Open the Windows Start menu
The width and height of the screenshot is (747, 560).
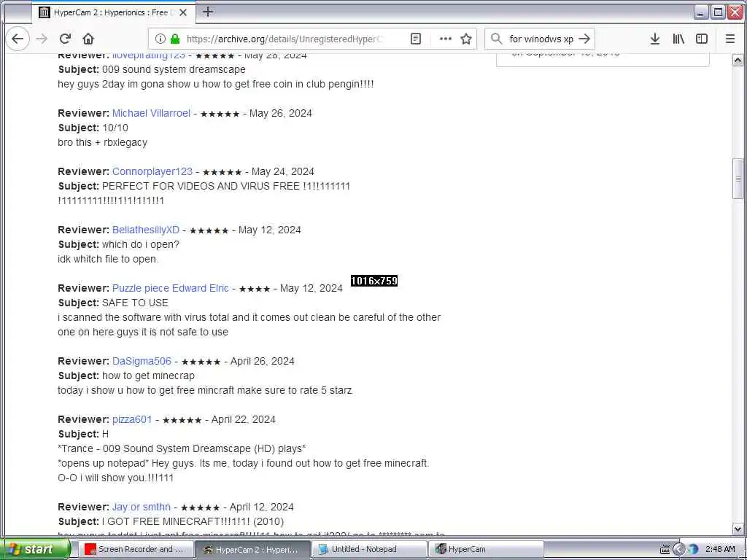[x=35, y=549]
